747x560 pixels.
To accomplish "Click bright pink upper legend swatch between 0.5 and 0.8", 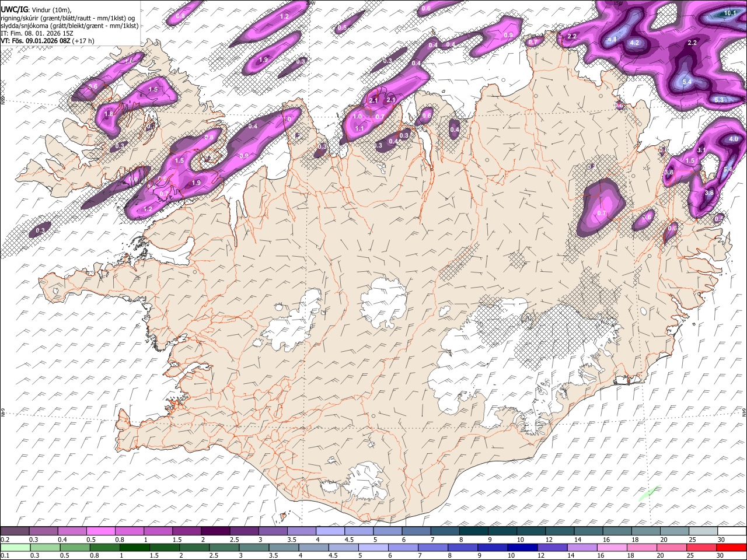I will click(x=101, y=531).
